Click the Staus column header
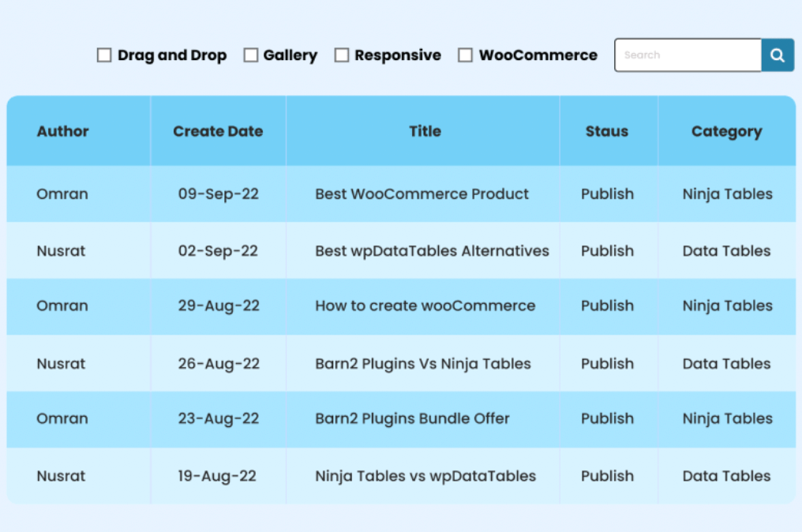 607,132
